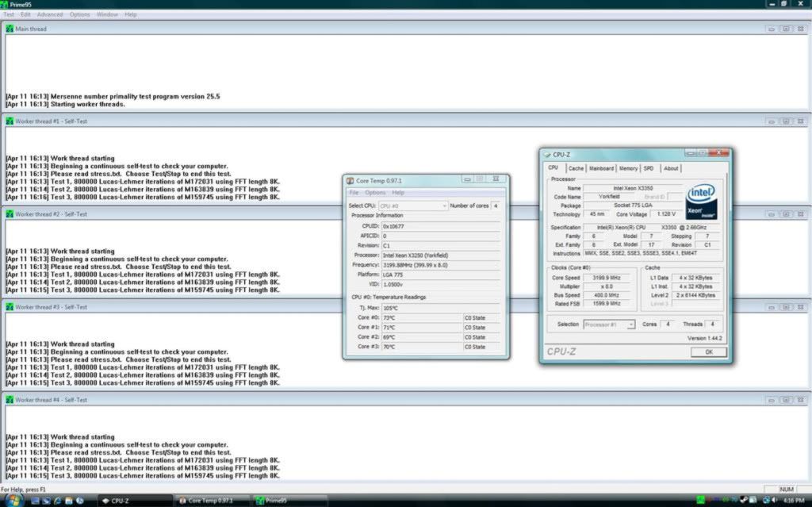The height and width of the screenshot is (507, 812).
Task: Click the Prime95 icon in Main thread title
Action: (x=10, y=29)
